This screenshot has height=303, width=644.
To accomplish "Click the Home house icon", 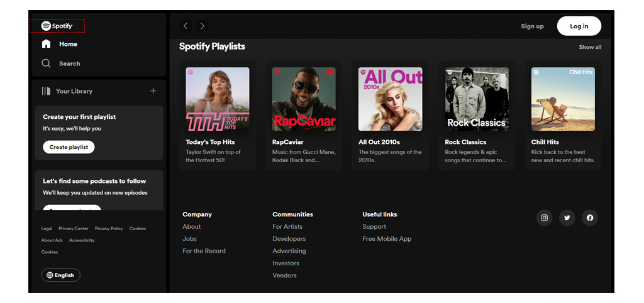I will [46, 44].
